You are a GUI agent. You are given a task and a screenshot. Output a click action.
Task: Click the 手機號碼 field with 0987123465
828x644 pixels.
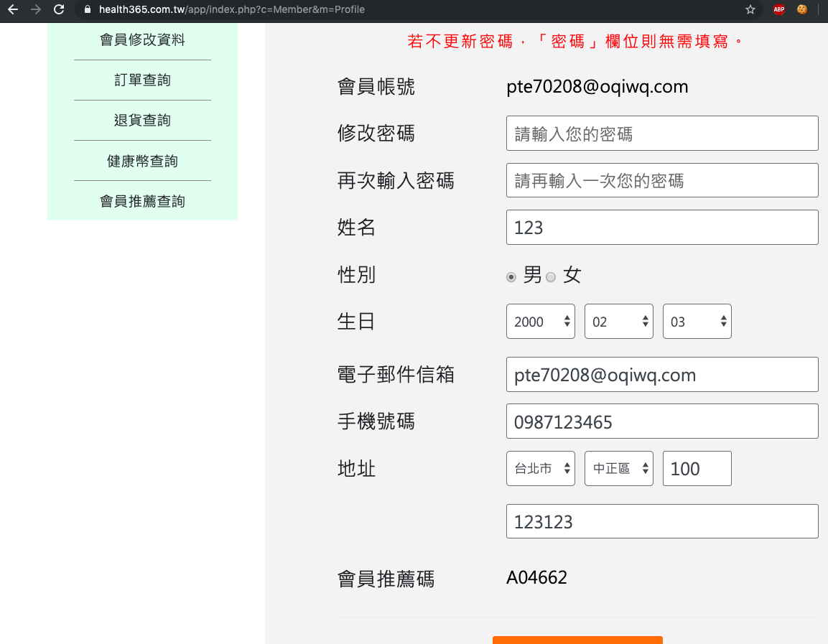click(x=662, y=421)
